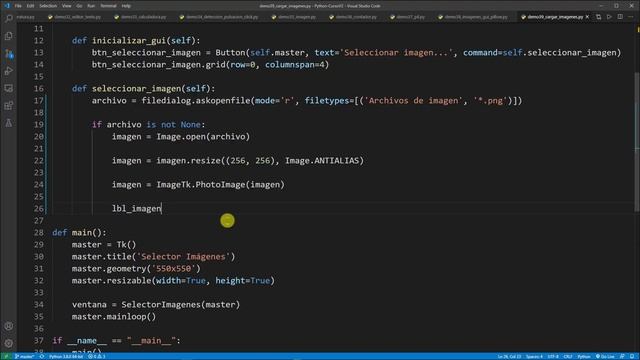Open the Source Control view
The width and height of the screenshot is (640, 360).
pyautogui.click(x=9, y=53)
